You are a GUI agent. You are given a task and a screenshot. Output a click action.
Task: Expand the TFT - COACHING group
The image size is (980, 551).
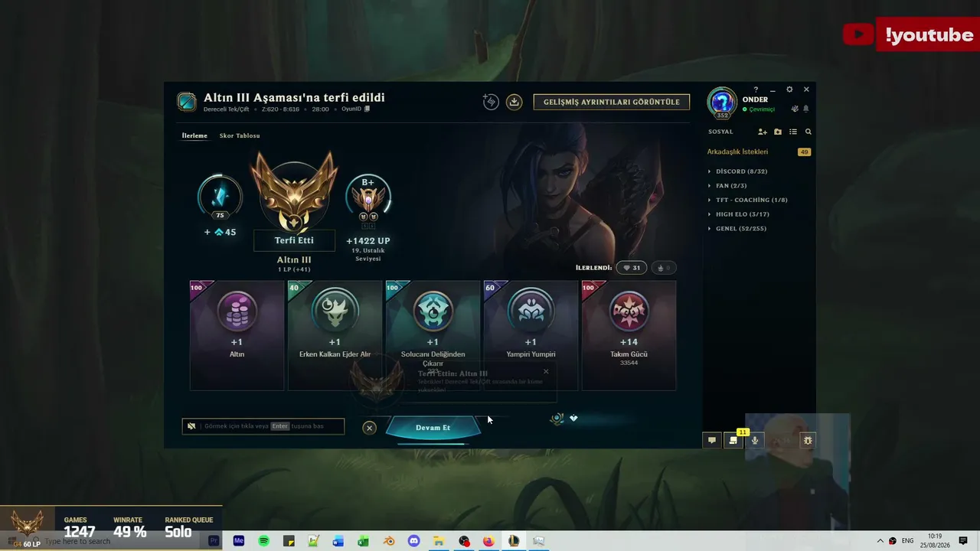point(747,200)
